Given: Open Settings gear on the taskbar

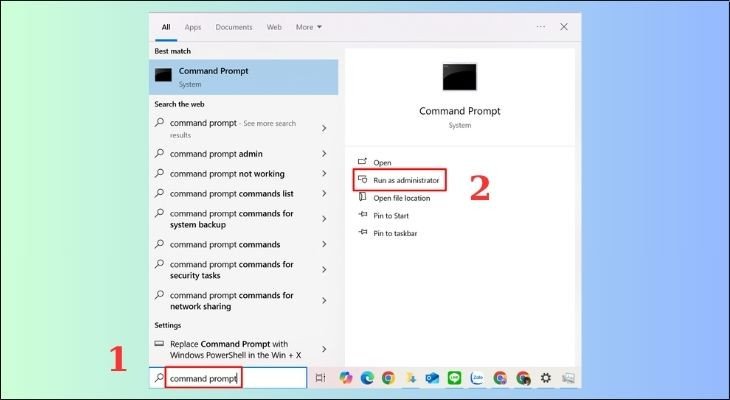Looking at the screenshot, I should [546, 378].
